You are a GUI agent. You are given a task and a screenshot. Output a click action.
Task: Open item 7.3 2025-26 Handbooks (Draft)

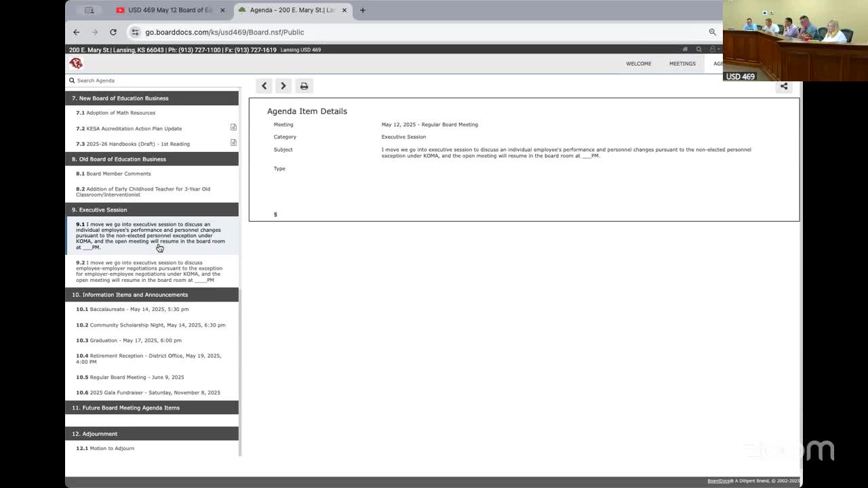point(133,144)
